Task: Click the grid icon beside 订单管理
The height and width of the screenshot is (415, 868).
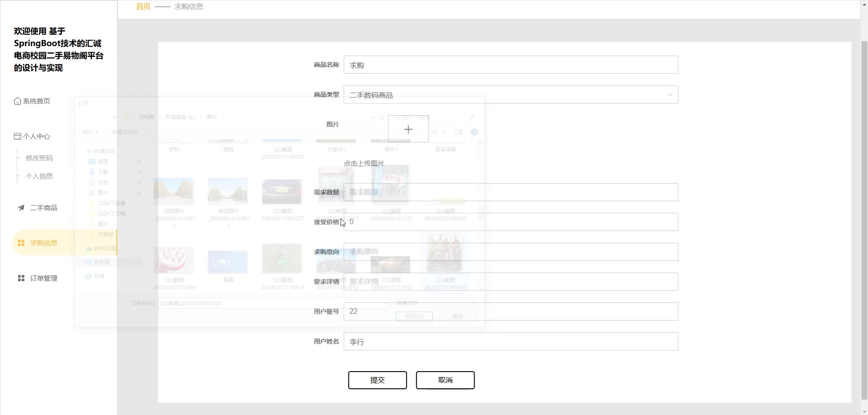Action: tap(21, 278)
